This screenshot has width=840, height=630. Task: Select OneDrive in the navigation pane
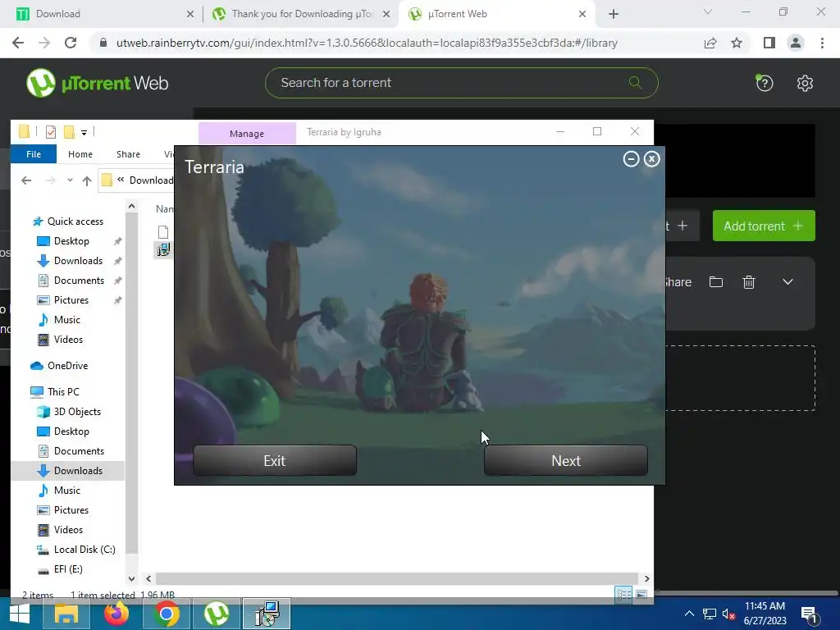[x=67, y=366]
